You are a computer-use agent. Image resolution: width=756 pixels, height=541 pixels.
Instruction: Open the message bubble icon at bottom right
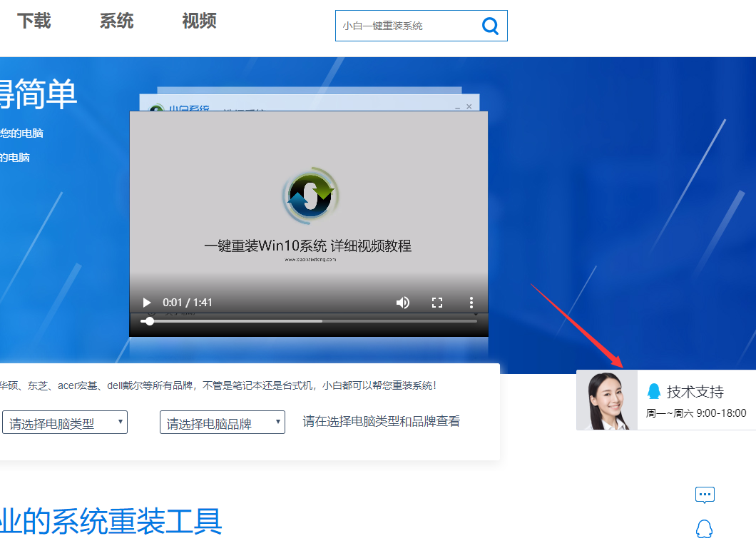click(x=705, y=494)
